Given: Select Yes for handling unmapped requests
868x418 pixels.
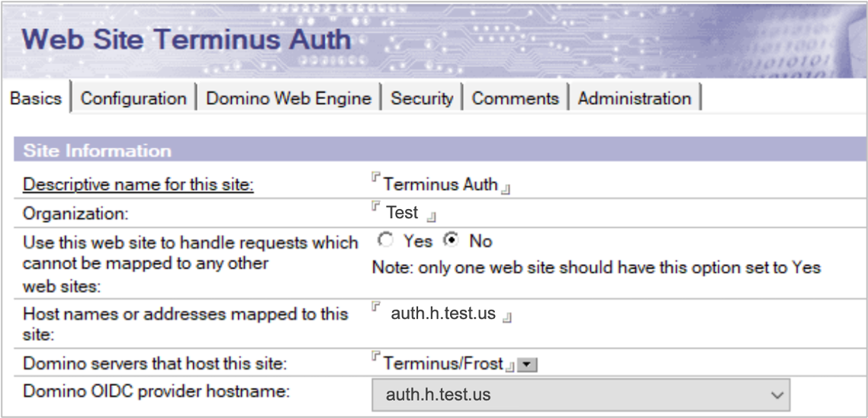Looking at the screenshot, I should [x=387, y=241].
